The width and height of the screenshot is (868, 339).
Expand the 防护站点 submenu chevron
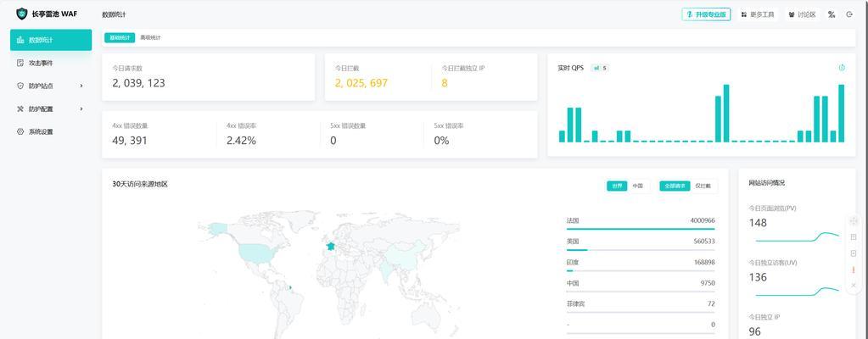[x=81, y=86]
